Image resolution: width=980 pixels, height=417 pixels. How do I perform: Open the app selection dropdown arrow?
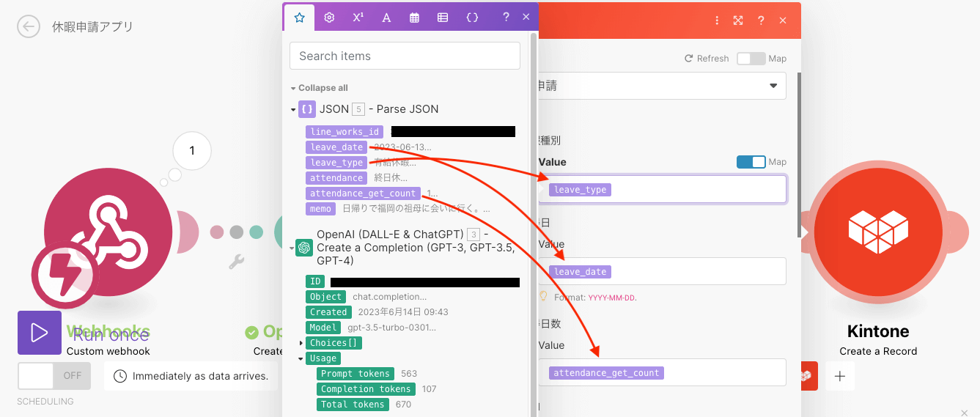click(x=773, y=86)
